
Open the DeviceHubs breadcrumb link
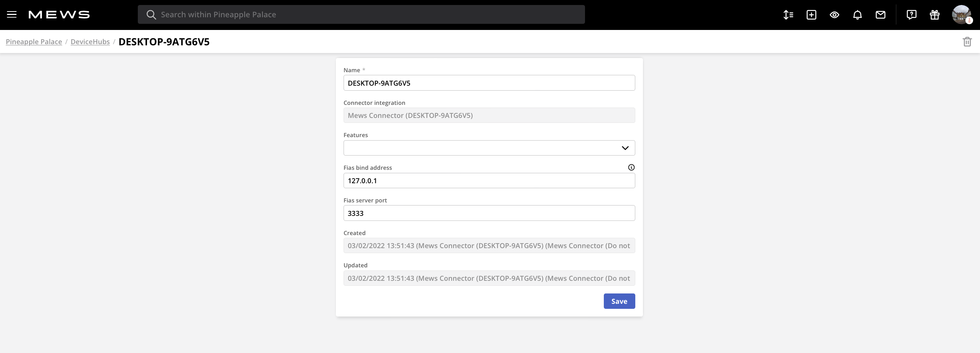pyautogui.click(x=90, y=41)
